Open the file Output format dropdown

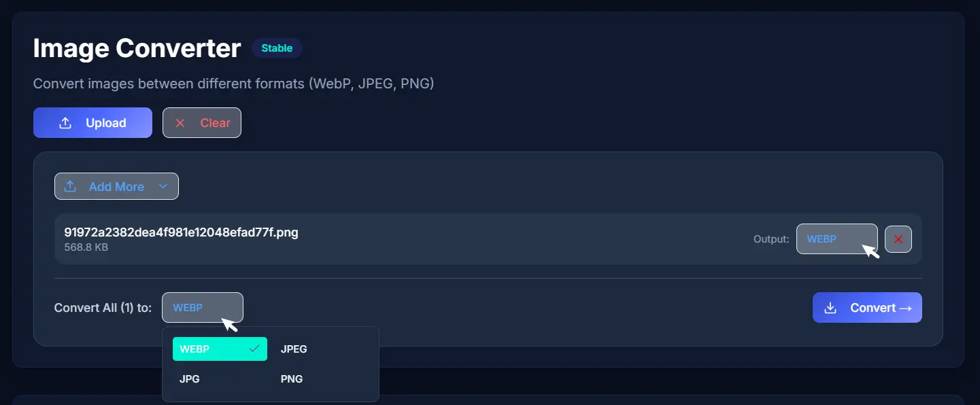pyautogui.click(x=837, y=239)
